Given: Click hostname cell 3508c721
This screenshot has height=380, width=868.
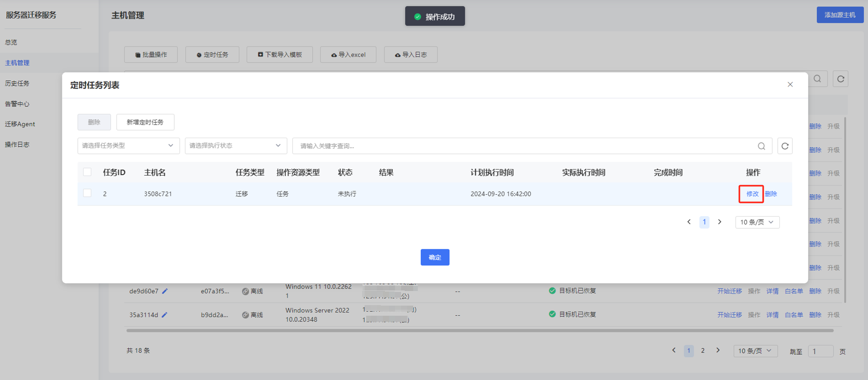Looking at the screenshot, I should point(157,194).
